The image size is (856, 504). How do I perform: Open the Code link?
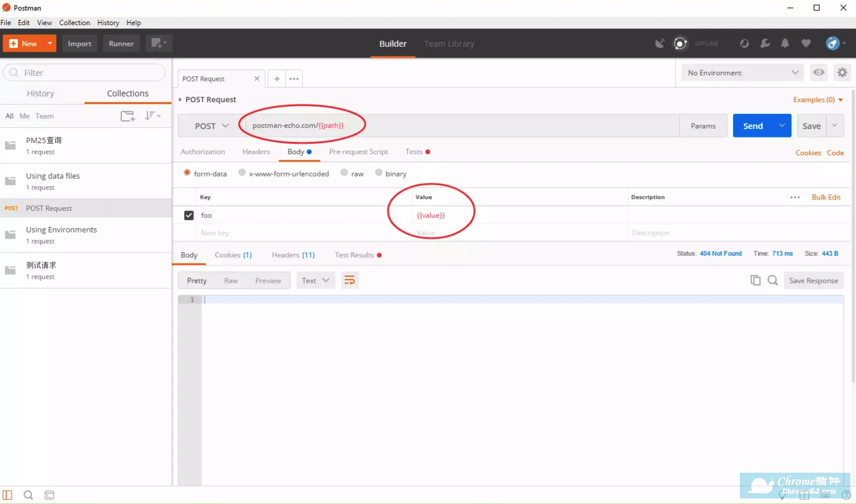pyautogui.click(x=835, y=153)
